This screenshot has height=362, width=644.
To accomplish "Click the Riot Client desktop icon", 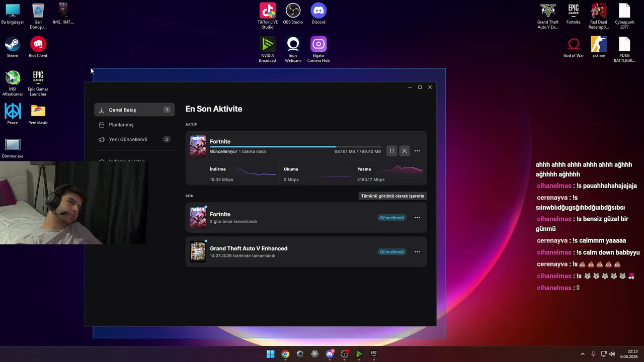I will 38,47.
